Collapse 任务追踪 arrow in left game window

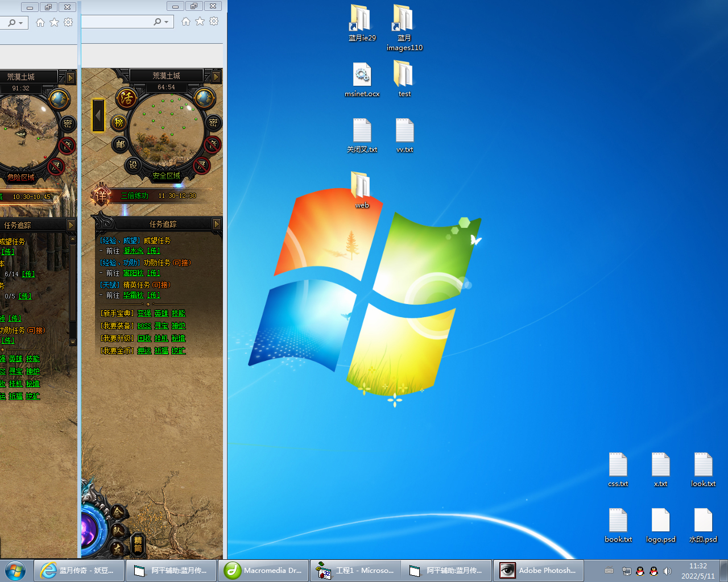point(71,225)
